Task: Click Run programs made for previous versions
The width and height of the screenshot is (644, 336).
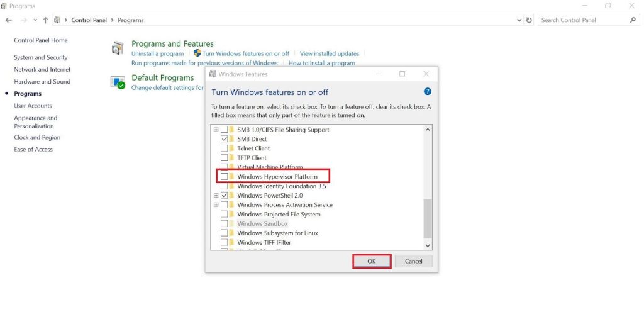Action: [x=204, y=63]
